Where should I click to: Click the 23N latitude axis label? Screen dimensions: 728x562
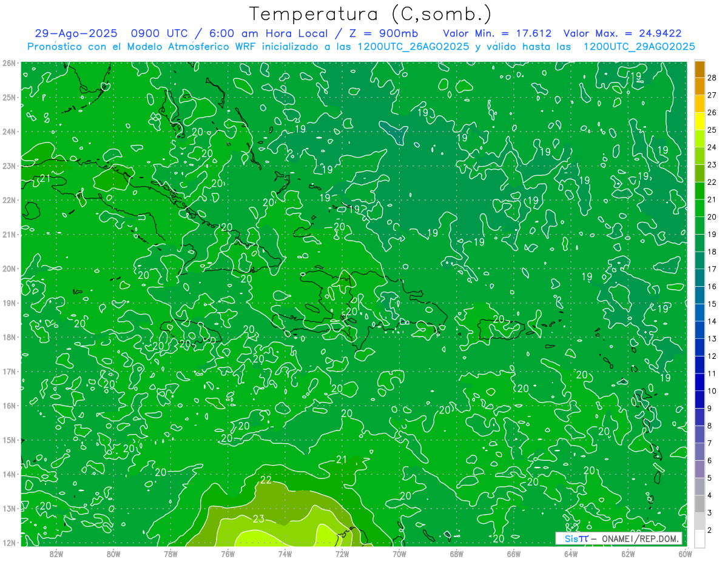tap(8, 166)
